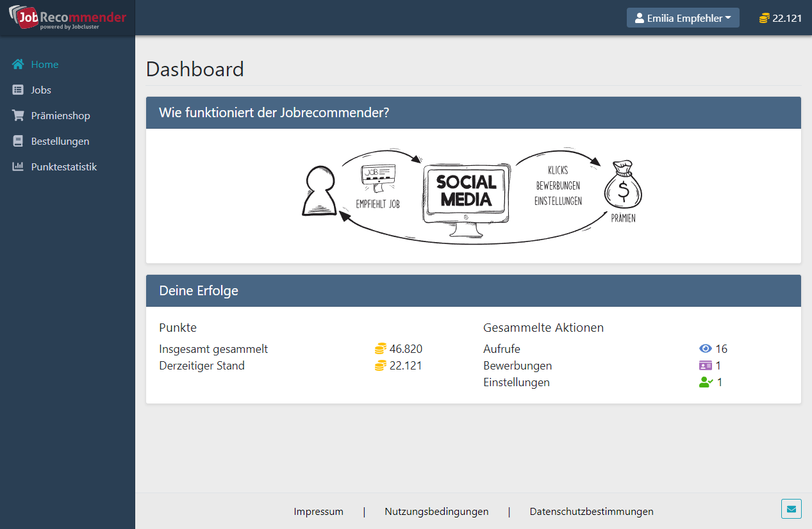Click the Home house icon in sidebar
This screenshot has width=812, height=529.
click(18, 64)
